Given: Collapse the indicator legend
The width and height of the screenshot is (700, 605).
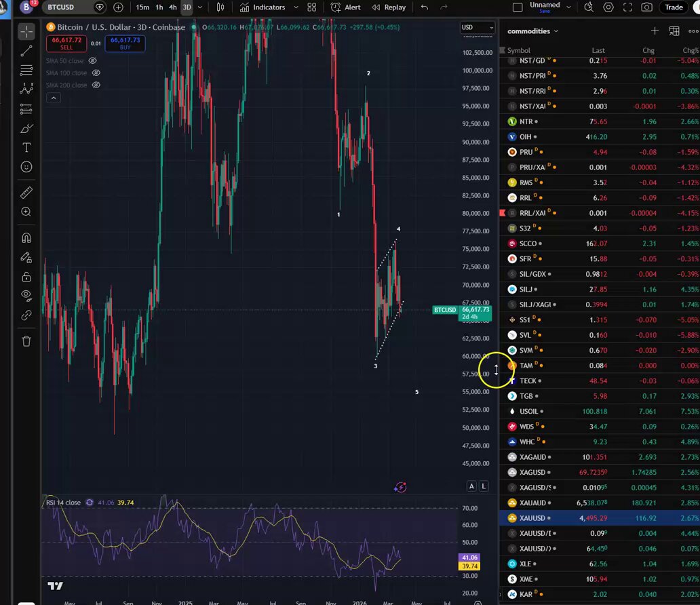Looking at the screenshot, I should (53, 98).
